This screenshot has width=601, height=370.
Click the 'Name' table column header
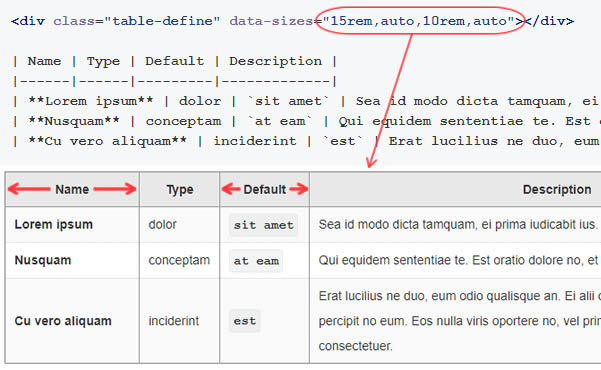72,189
